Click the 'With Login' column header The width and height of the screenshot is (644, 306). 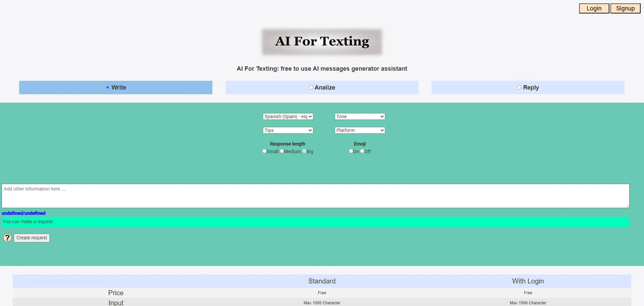[x=528, y=281]
